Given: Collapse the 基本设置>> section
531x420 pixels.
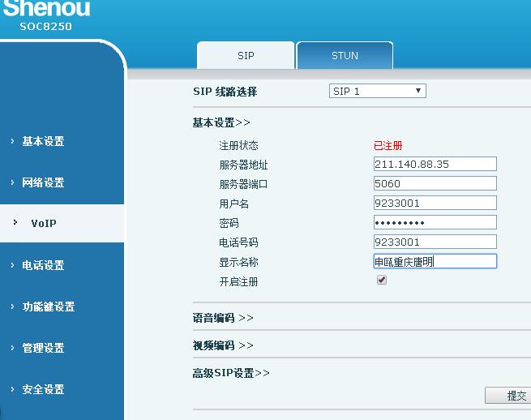Looking at the screenshot, I should coord(221,122).
